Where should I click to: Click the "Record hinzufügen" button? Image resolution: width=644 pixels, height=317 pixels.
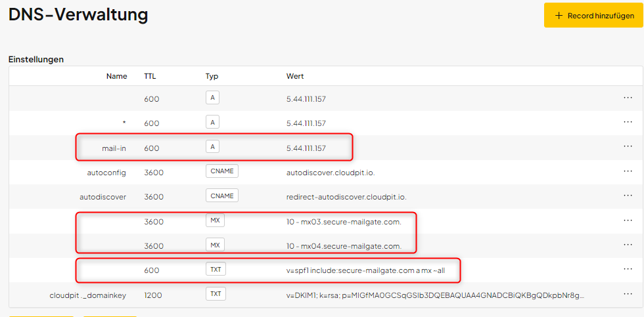pyautogui.click(x=593, y=15)
